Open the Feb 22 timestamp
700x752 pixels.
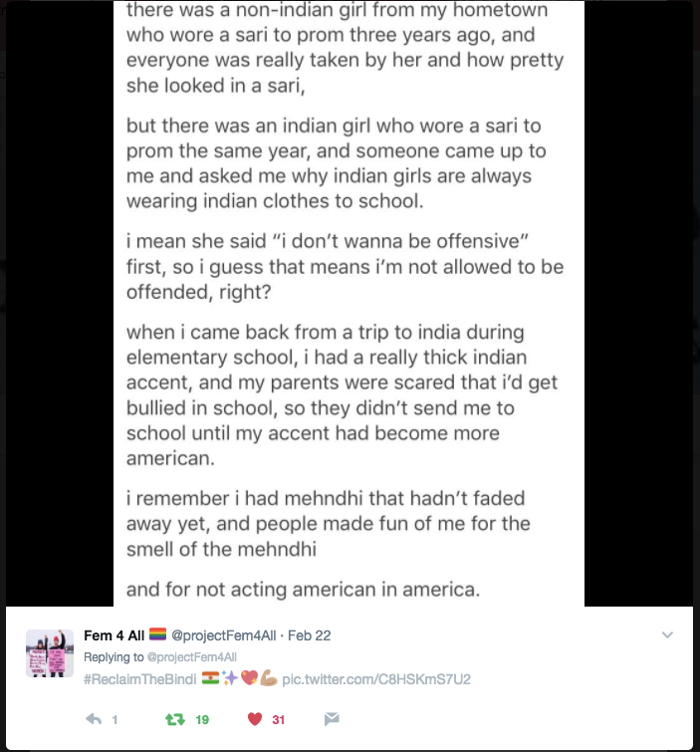pyautogui.click(x=310, y=635)
